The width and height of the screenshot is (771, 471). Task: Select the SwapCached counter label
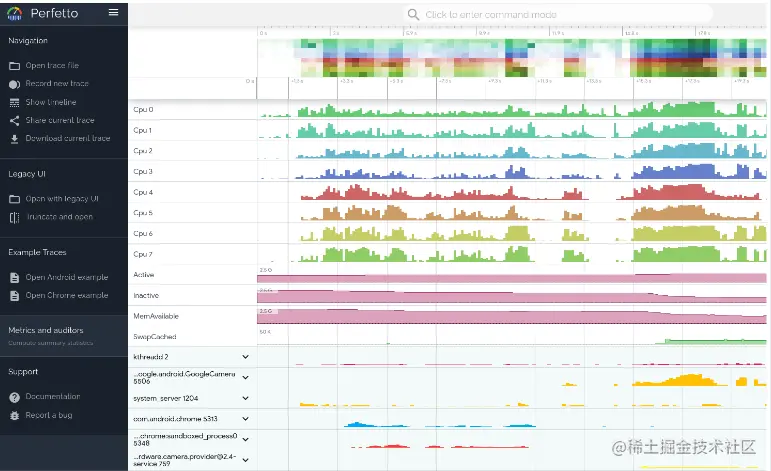155,337
